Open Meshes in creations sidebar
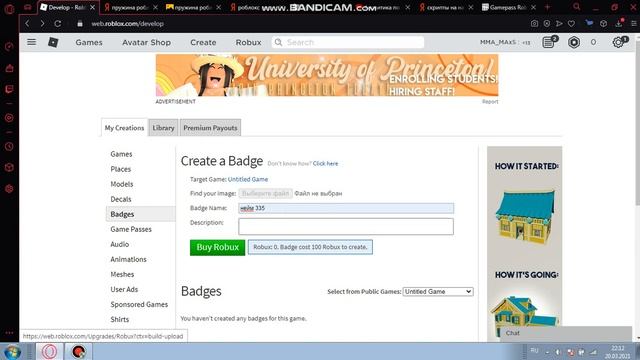The width and height of the screenshot is (640, 360). point(122,274)
